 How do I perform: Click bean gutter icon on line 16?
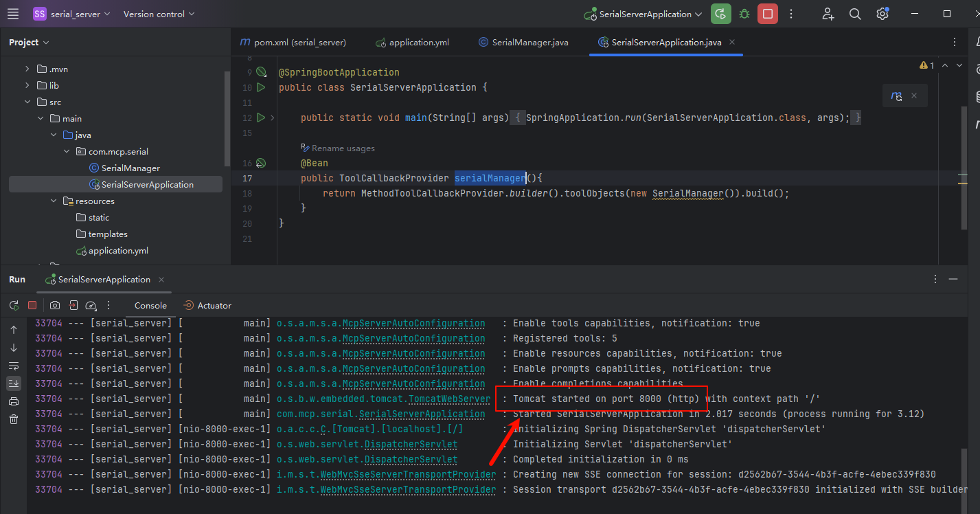(x=261, y=163)
